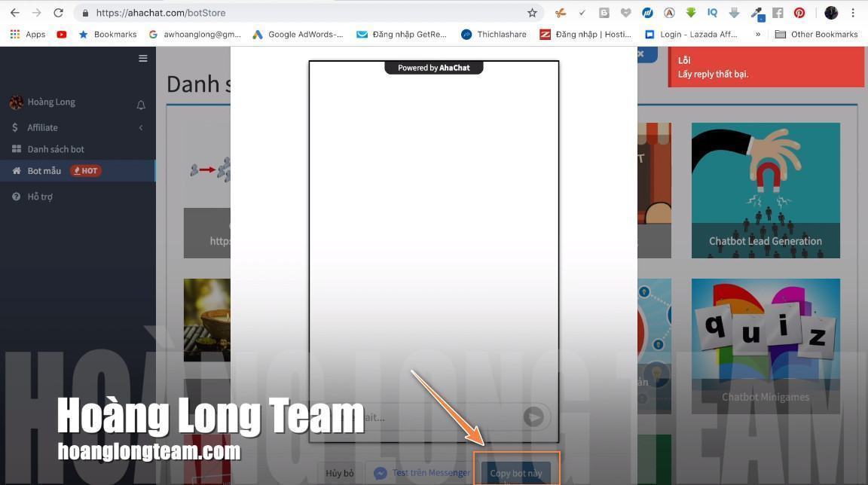The height and width of the screenshot is (485, 868).
Task: Open Thichlashare bookmark
Action: click(494, 35)
